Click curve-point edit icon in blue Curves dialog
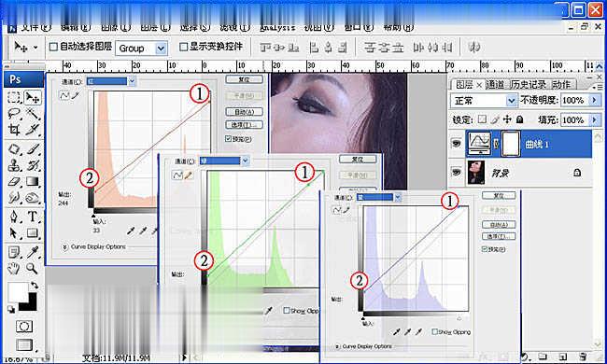 coord(336,210)
